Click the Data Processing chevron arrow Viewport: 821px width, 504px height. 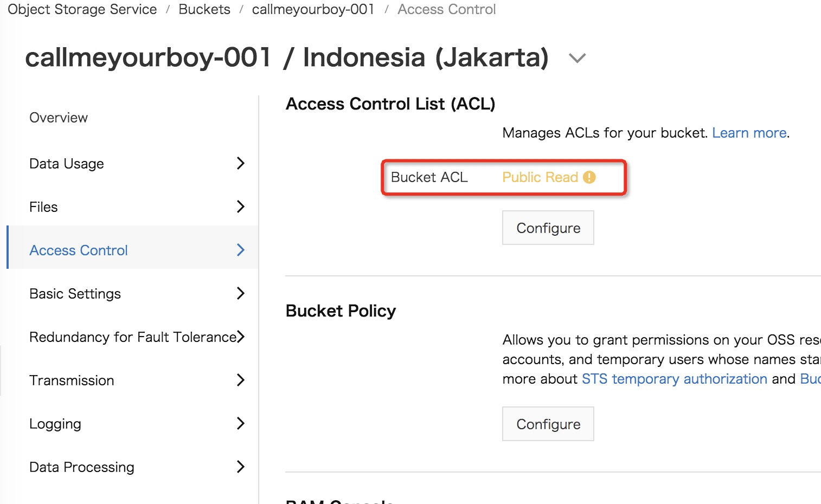pos(241,467)
